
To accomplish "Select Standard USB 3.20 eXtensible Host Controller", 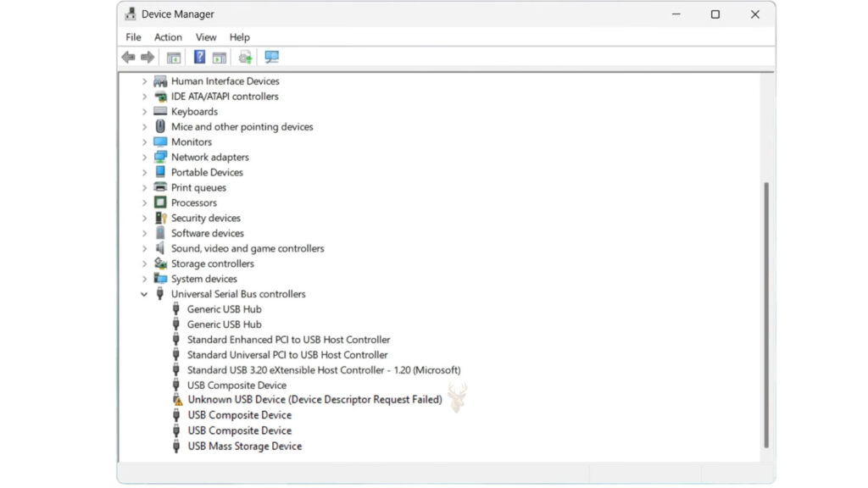I will (324, 370).
